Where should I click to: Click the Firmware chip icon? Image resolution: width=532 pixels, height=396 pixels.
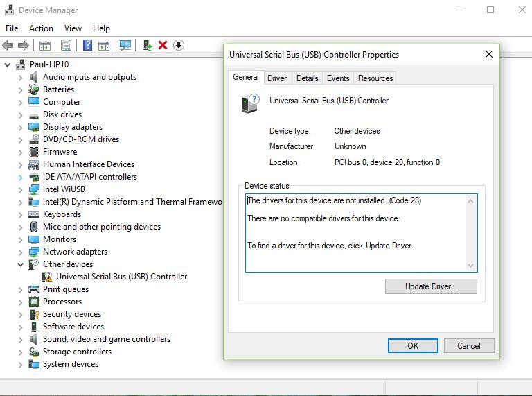click(x=33, y=152)
